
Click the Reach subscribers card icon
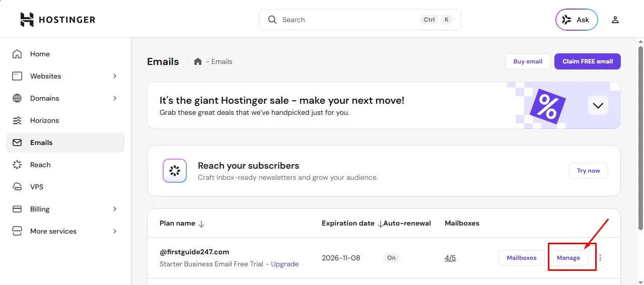[175, 171]
